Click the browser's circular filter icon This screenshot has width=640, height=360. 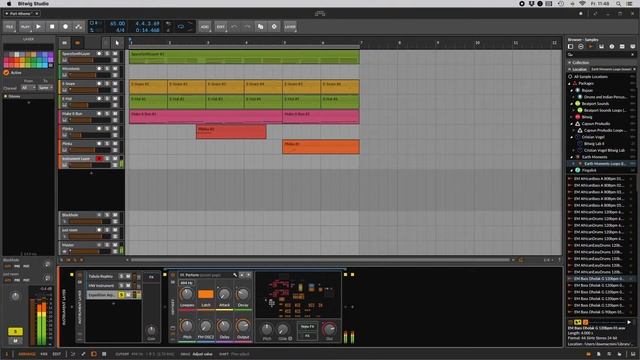tap(581, 47)
